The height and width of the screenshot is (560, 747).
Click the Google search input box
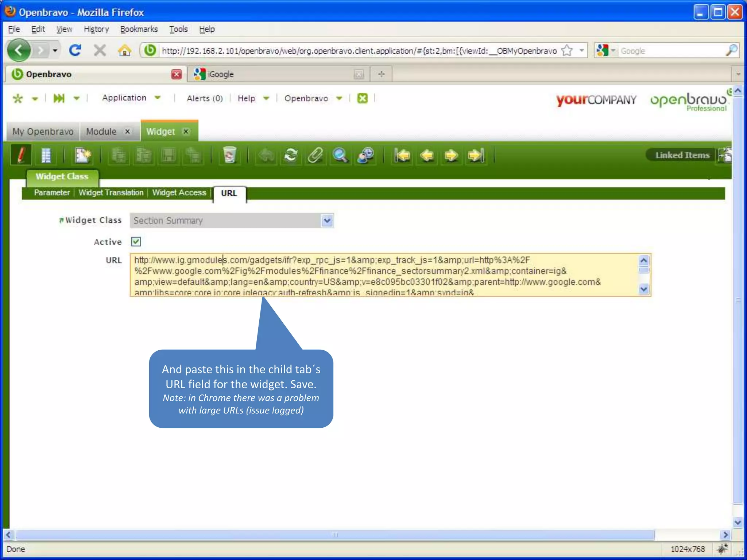point(671,51)
